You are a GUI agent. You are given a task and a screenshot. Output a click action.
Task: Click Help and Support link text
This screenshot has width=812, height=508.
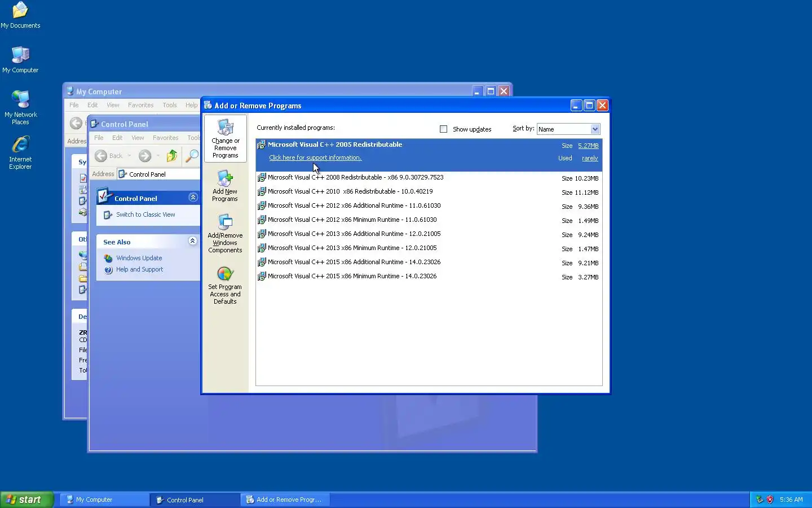pos(139,269)
